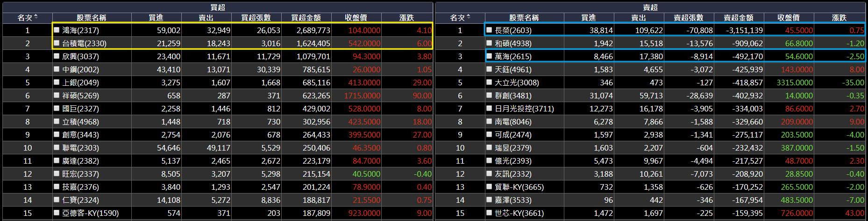Open stock 廣達(2382)
The height and width of the screenshot is (221, 868).
80,161
